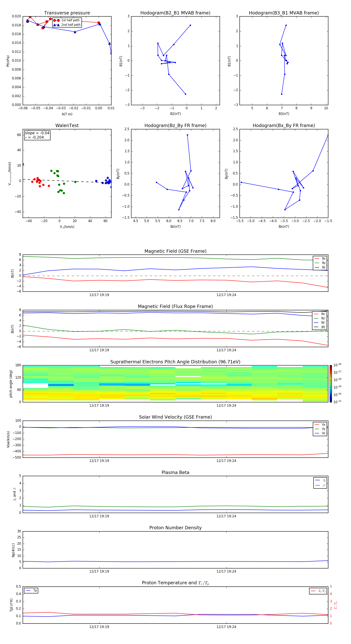Click the Np(#/cc) y-axis label
Viewport: 351px width, 644px height.
(x=13, y=550)
